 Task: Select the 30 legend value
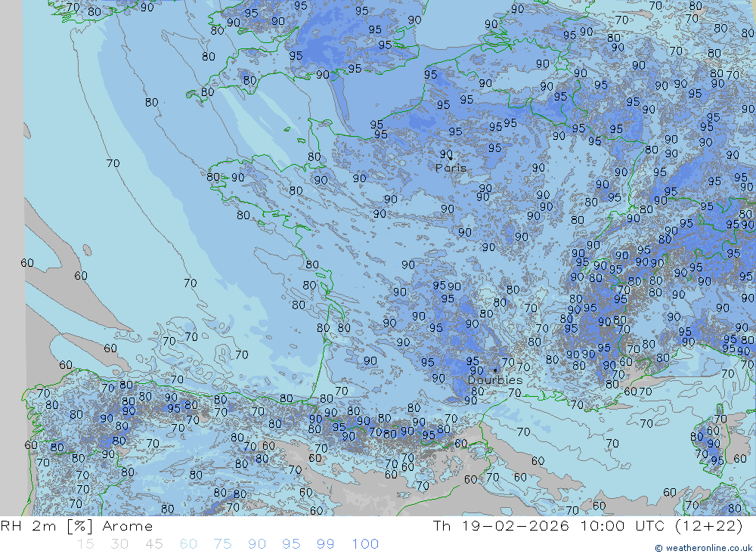[119, 544]
